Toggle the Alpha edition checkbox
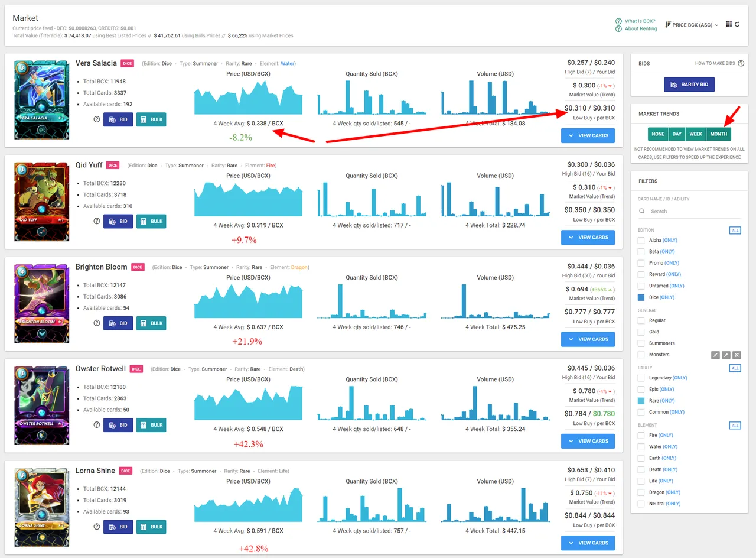756x558 pixels. pos(641,241)
